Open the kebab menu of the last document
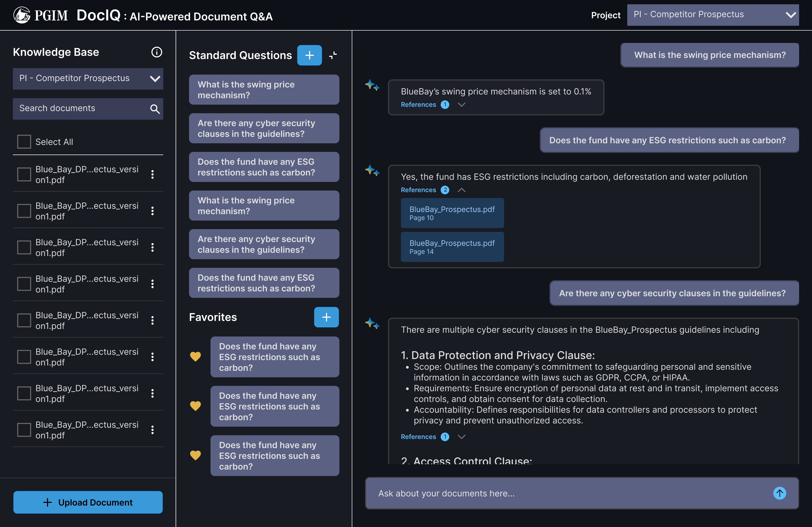Image resolution: width=812 pixels, height=527 pixels. tap(153, 430)
